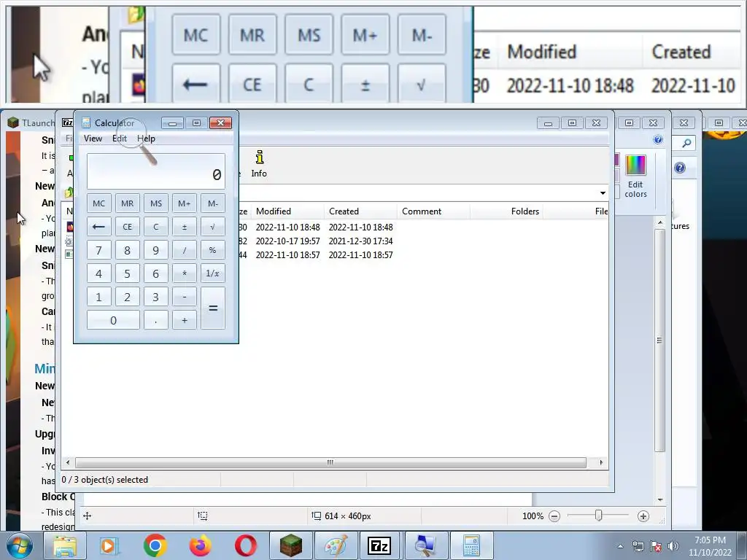
Task: Click the M+ key on Calculator
Action: (185, 203)
